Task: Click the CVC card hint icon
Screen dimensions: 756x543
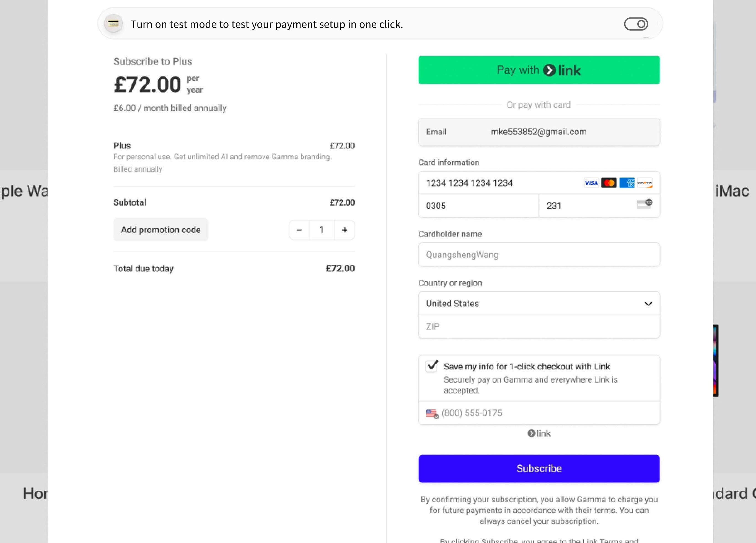Action: (x=644, y=204)
